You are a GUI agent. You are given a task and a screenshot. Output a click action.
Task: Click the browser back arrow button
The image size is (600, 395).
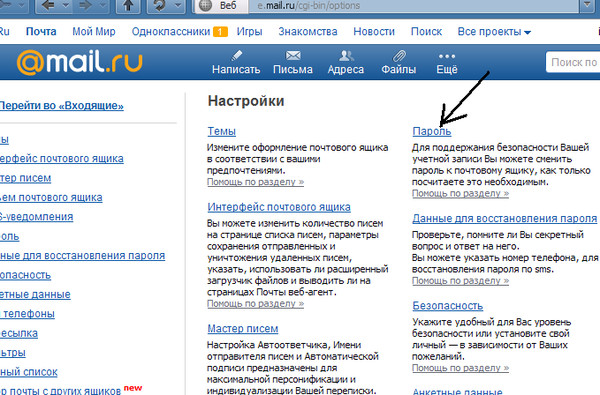point(47,6)
